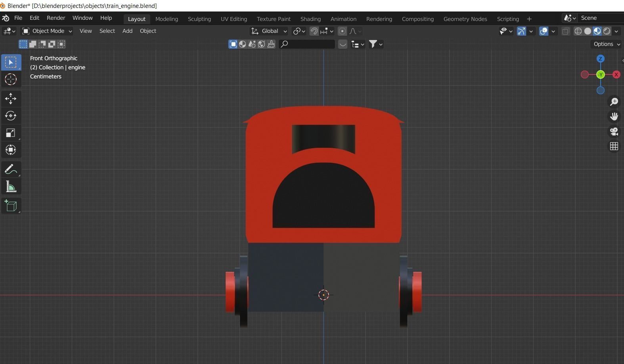Image resolution: width=624 pixels, height=364 pixels.
Task: Click the green Y axis gizmo ball
Action: coord(601,74)
